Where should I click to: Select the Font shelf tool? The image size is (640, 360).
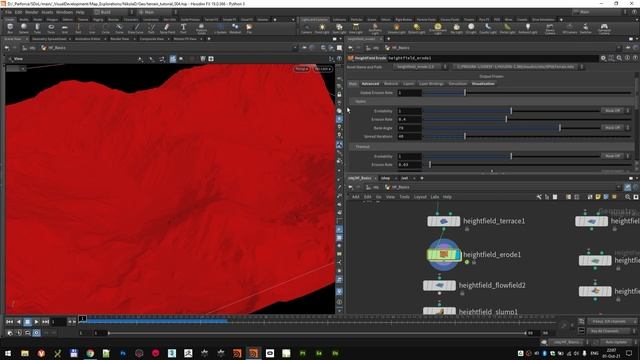(x=183, y=28)
